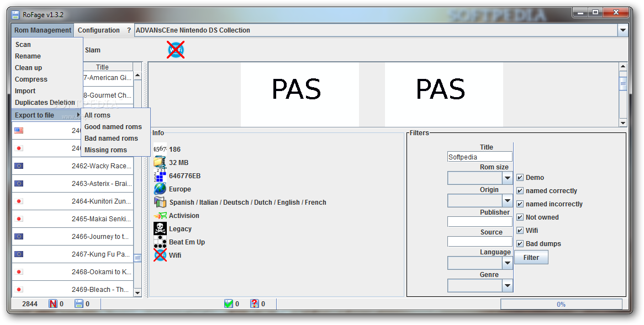Toggle the Wifi filter checkbox
Viewport: 644px width, 325px height.
coord(520,230)
